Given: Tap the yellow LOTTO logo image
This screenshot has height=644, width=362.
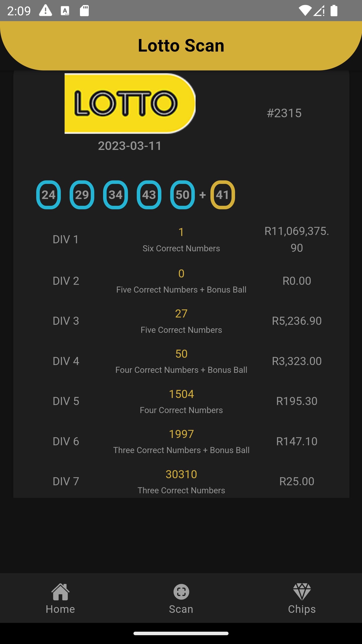Looking at the screenshot, I should click(x=130, y=103).
